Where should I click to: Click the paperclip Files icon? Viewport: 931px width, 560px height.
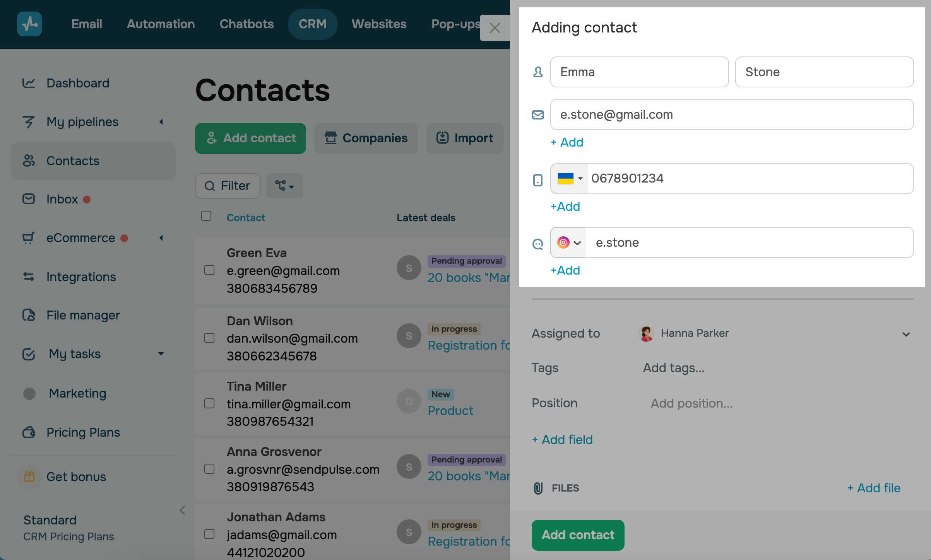(x=538, y=488)
